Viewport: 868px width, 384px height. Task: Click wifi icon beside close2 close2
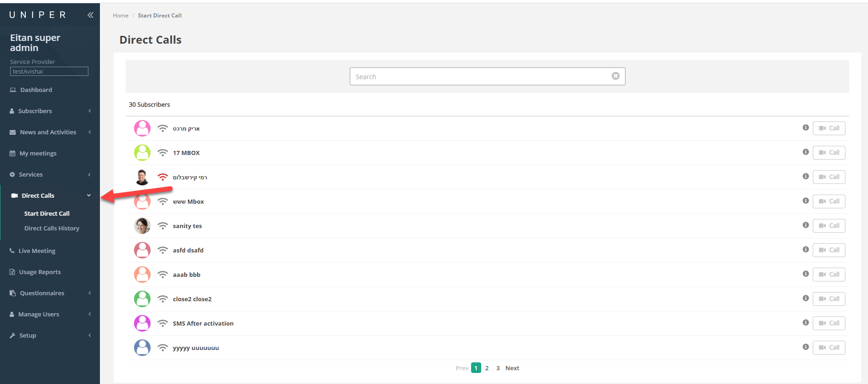[x=163, y=299]
